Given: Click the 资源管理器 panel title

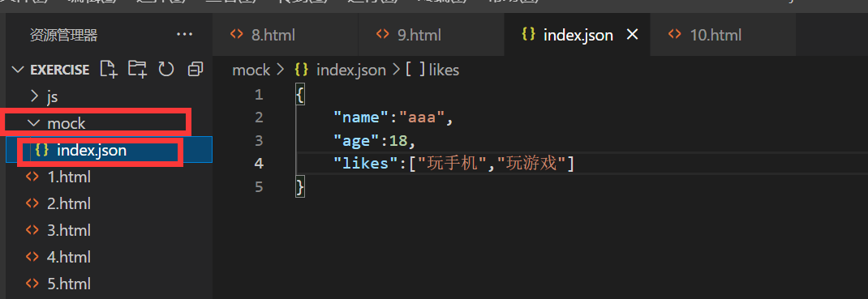Looking at the screenshot, I should coord(63,36).
